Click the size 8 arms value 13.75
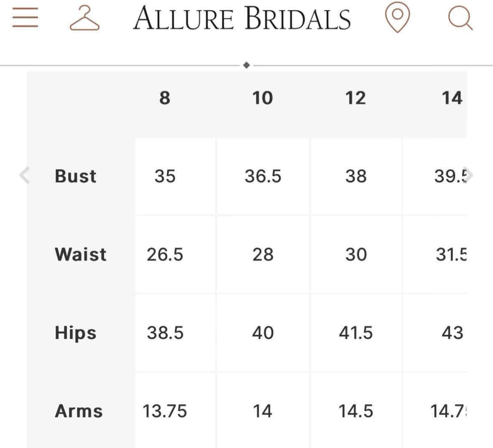493x448 pixels. click(x=165, y=411)
